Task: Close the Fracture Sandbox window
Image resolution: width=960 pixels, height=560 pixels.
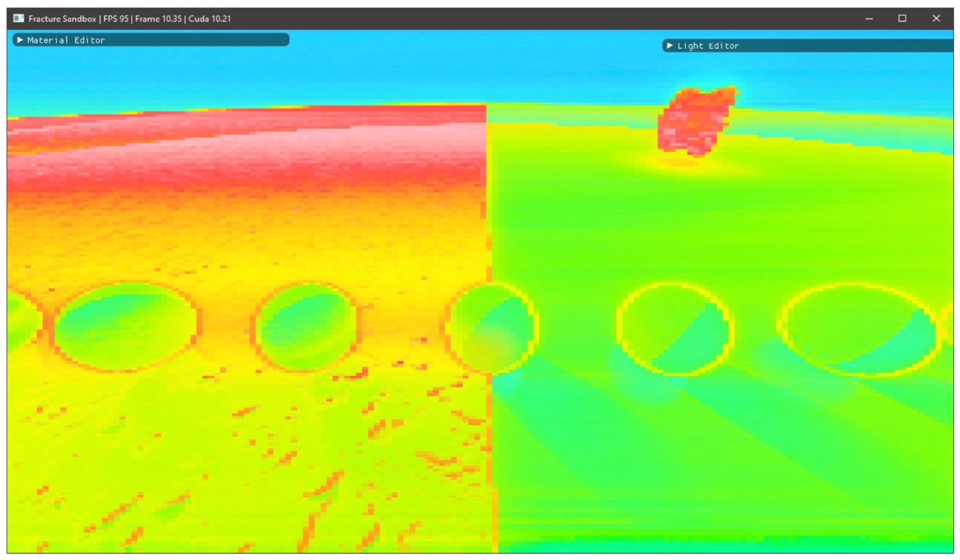Action: [936, 18]
